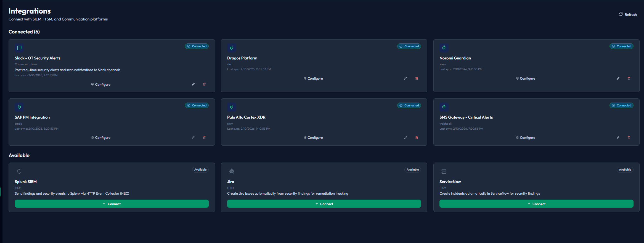Delete the Dragos Platform integration
644x243 pixels.
click(417, 79)
